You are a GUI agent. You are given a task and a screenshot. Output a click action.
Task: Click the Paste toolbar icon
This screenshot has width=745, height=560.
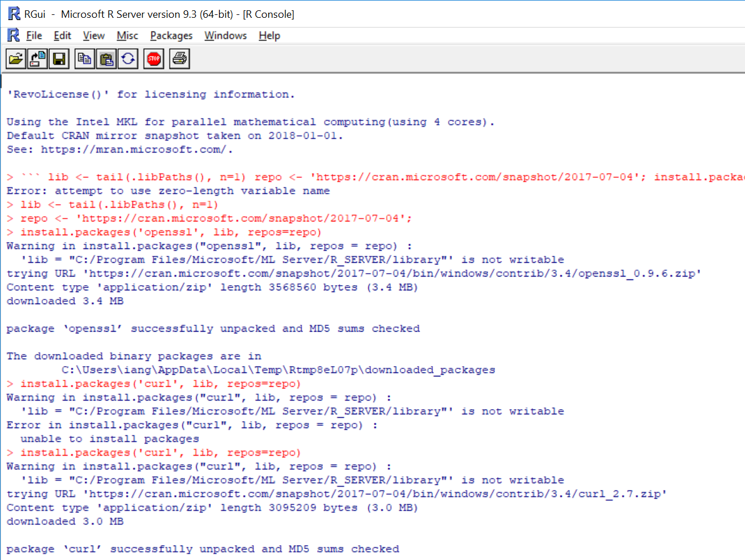point(106,59)
